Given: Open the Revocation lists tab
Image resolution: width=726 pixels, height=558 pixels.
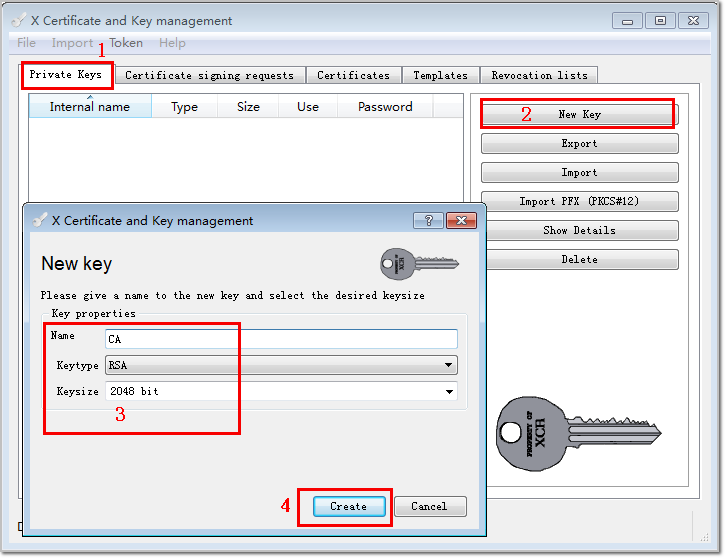Looking at the screenshot, I should coord(539,75).
